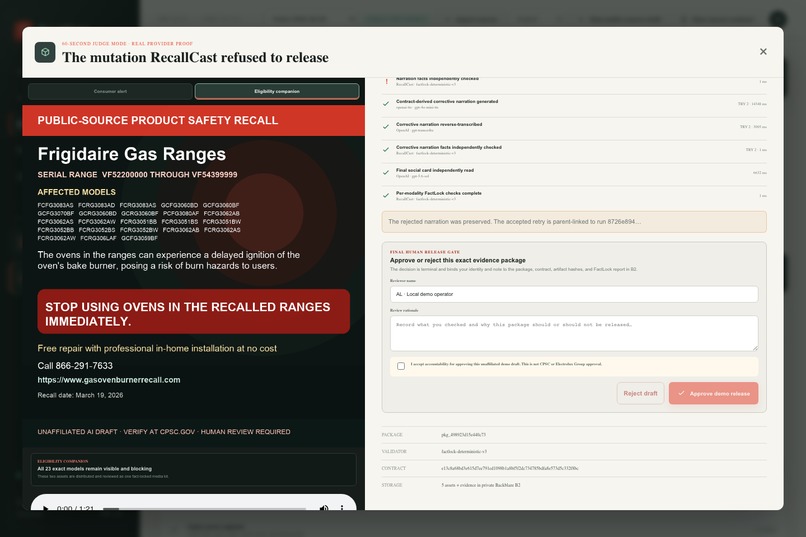Click the Approve demo release button
Viewport: 806px width, 537px height.
point(713,393)
